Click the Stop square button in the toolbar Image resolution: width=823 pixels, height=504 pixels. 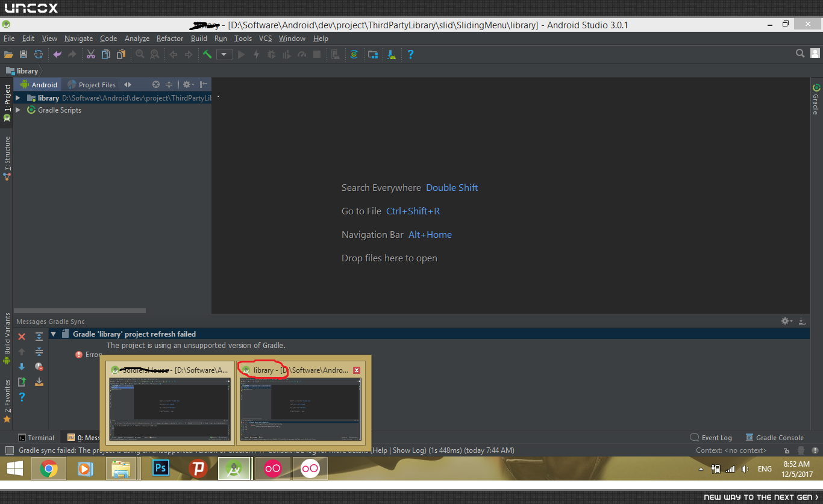[x=317, y=54]
